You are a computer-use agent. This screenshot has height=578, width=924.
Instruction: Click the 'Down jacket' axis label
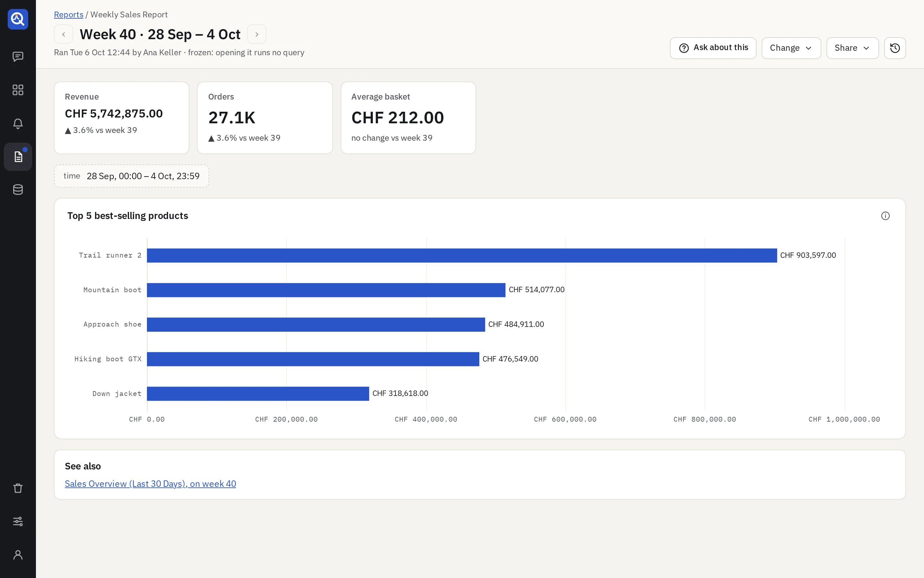pos(117,394)
